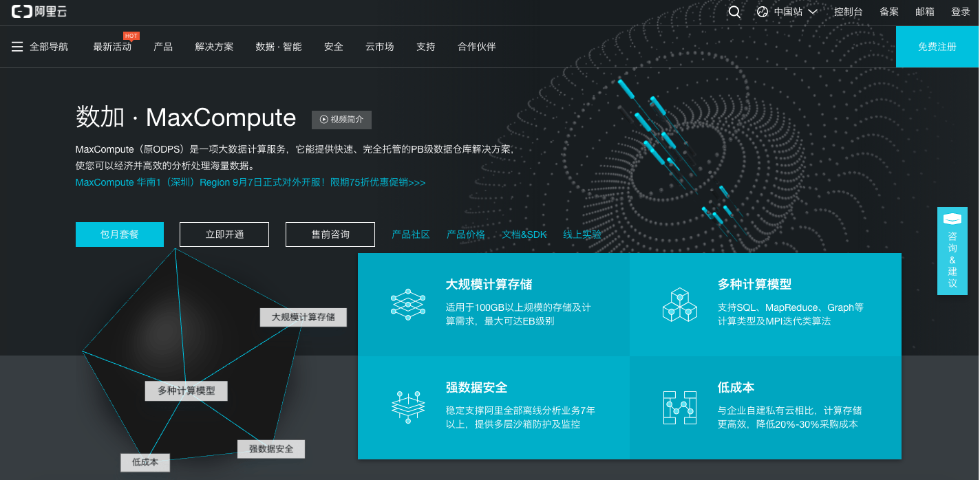980x480 pixels.
Task: Click the Aliyun logo
Action: (x=39, y=12)
